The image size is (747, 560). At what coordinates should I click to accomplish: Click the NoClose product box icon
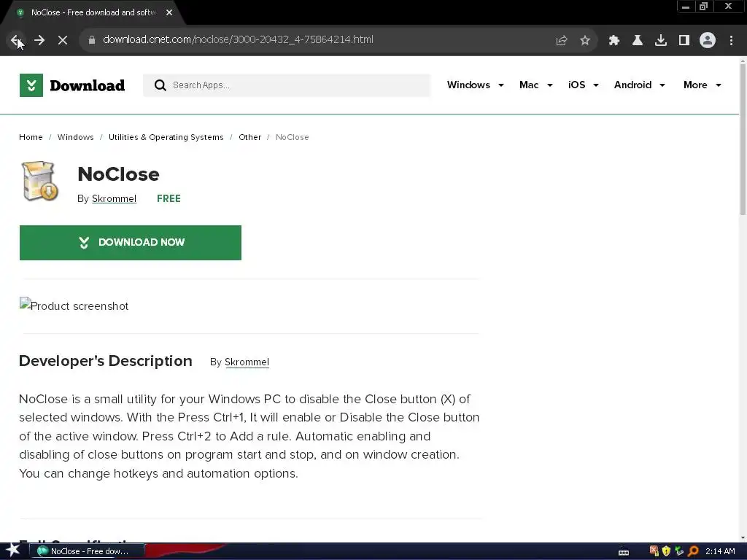(40, 181)
